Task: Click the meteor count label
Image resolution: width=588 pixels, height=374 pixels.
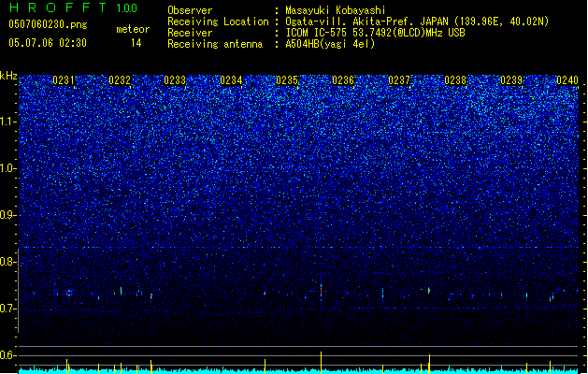Action: (133, 29)
